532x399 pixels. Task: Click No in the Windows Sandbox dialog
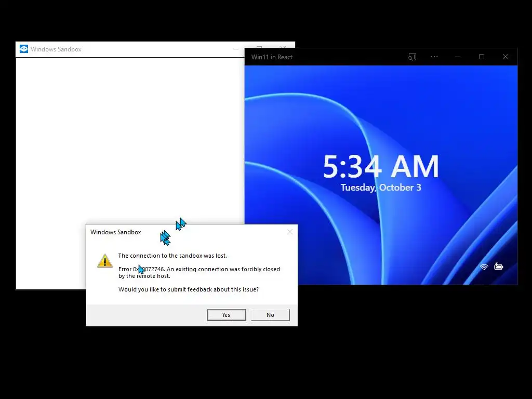click(x=270, y=315)
